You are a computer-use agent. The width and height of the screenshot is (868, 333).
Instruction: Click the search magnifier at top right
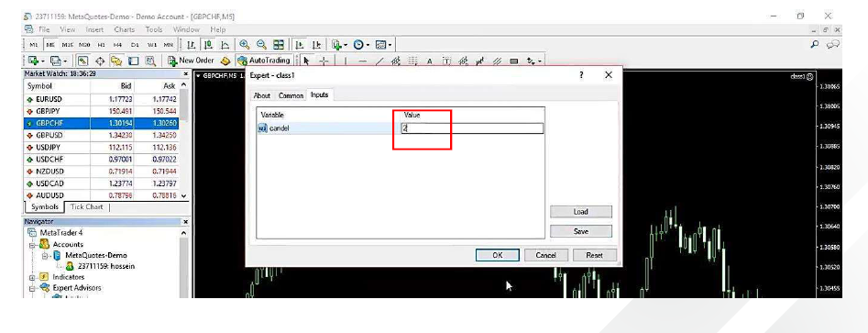(x=814, y=44)
